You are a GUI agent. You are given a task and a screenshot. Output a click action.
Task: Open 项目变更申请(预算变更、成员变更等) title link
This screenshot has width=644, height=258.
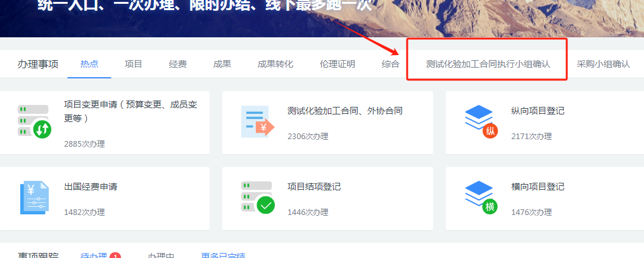coord(130,111)
